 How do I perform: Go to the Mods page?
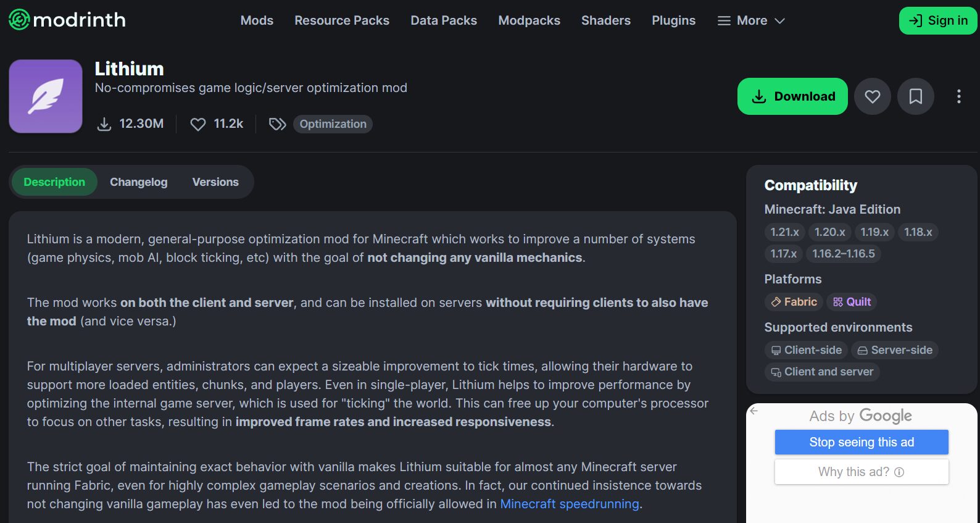click(x=257, y=20)
